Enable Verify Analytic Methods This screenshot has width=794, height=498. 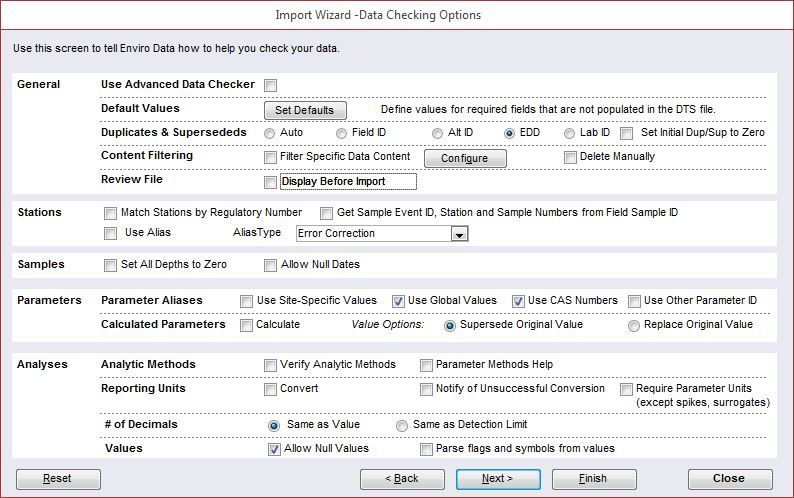(x=270, y=365)
